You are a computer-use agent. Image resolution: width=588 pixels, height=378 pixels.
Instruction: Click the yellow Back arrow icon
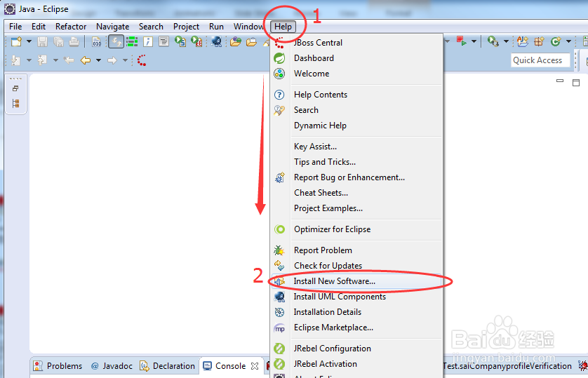(86, 60)
